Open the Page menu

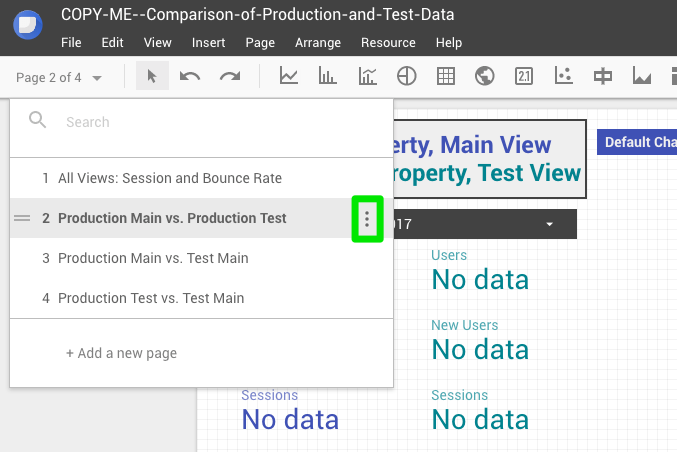[260, 43]
